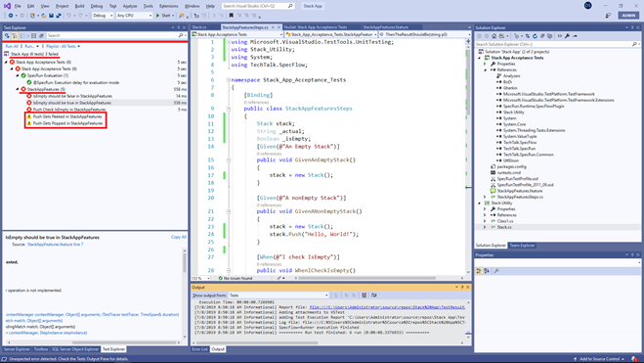644x363 pixels.
Task: Click Property Pages wrench in Properties panel
Action: [496, 271]
